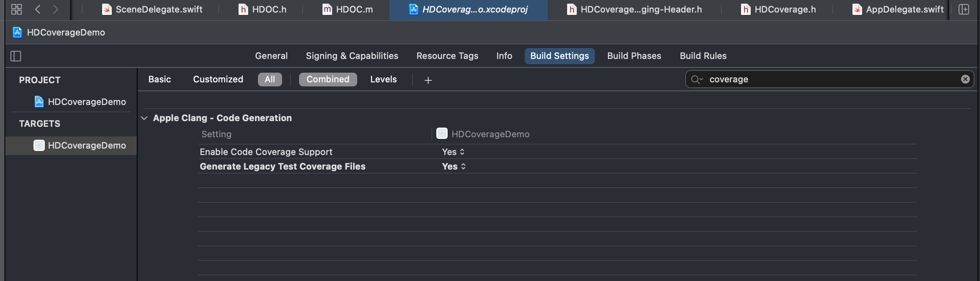The image size is (980, 281).
Task: Select the Build Settings tab
Action: [559, 56]
